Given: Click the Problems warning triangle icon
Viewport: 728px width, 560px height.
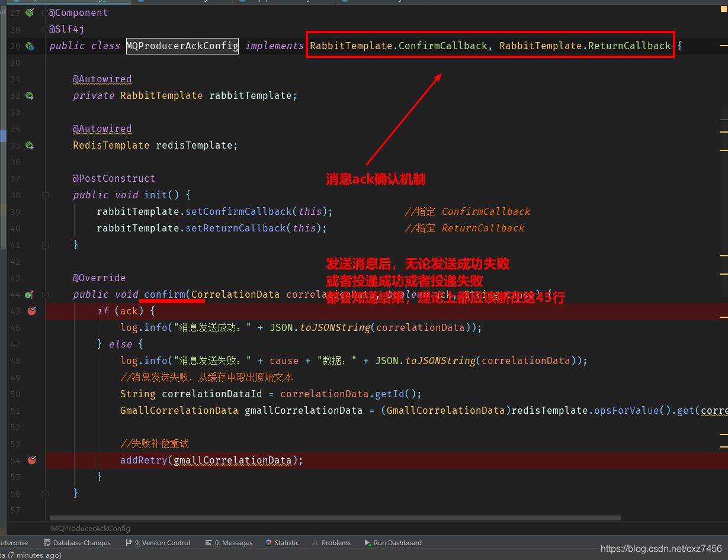Looking at the screenshot, I should (x=316, y=543).
